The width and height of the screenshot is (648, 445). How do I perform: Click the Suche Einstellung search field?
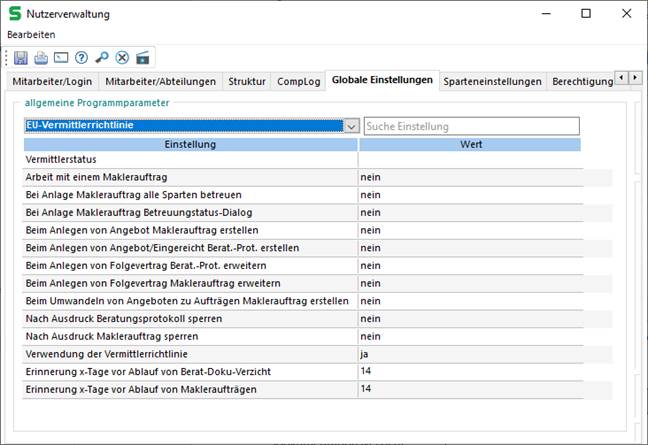[471, 126]
